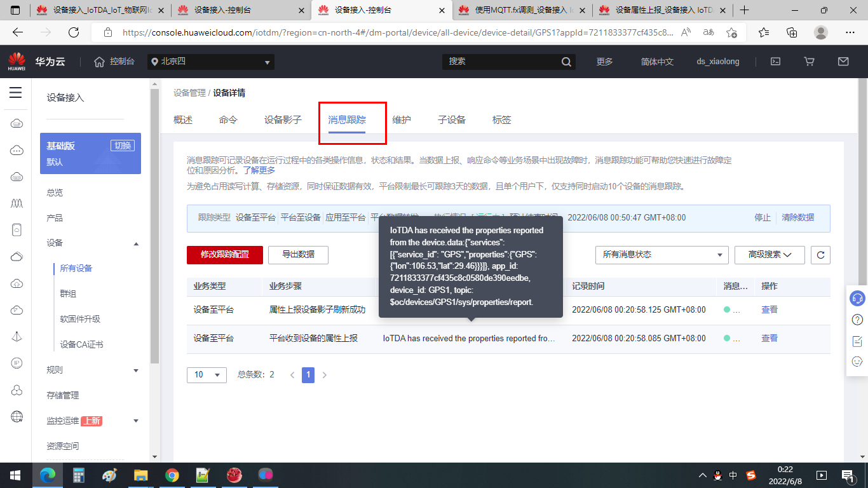Open the shopping cart icon
This screenshot has width=868, height=488.
tap(809, 62)
